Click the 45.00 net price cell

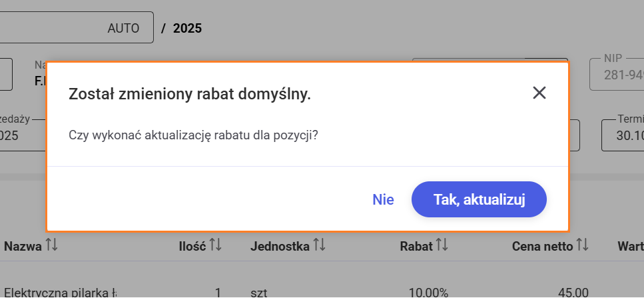pyautogui.click(x=573, y=292)
